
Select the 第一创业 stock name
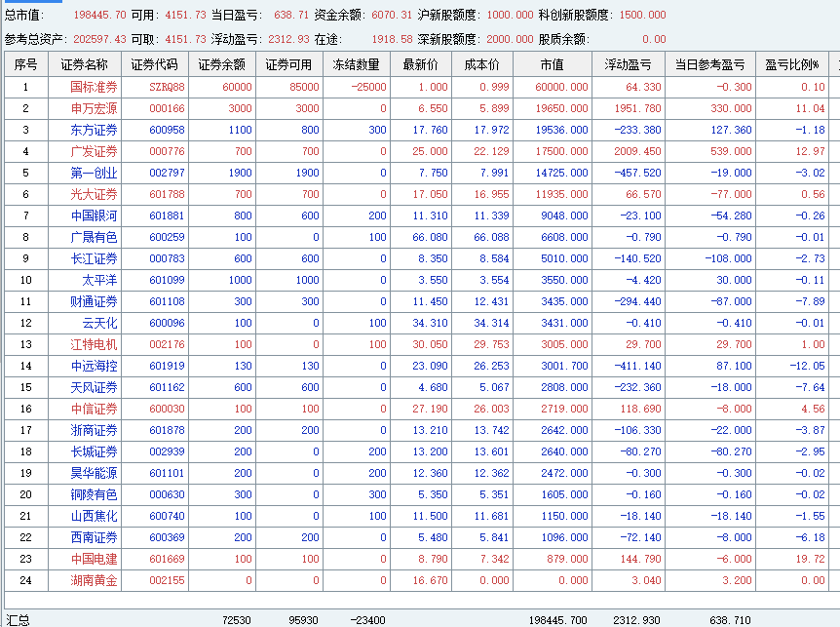pyautogui.click(x=94, y=174)
